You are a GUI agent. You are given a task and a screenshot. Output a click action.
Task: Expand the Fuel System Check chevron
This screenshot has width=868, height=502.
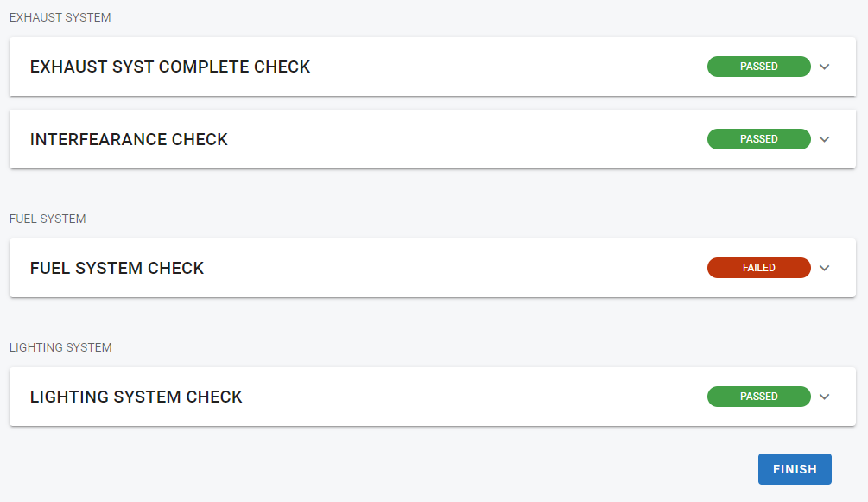824,268
